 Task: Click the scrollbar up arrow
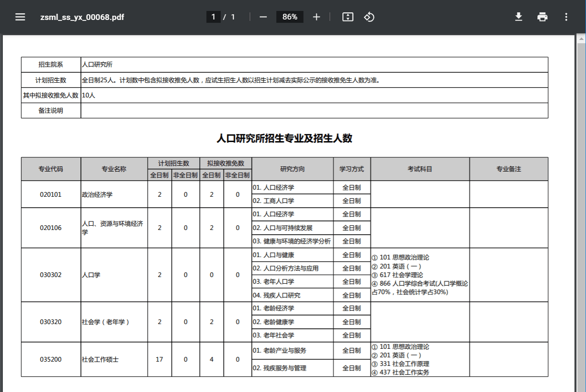(x=581, y=38)
